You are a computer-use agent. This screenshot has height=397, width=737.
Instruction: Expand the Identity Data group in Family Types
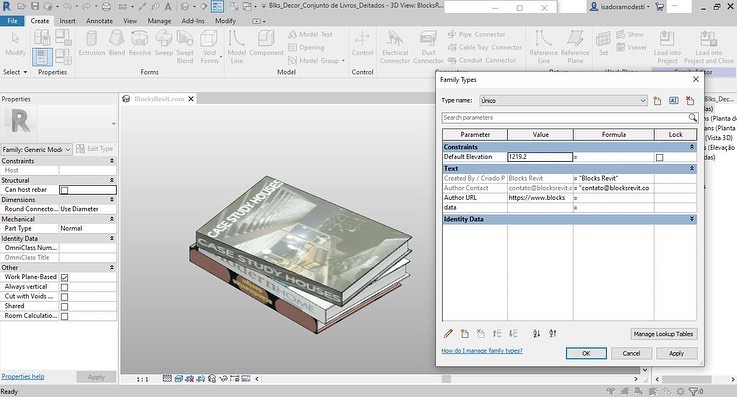point(691,219)
